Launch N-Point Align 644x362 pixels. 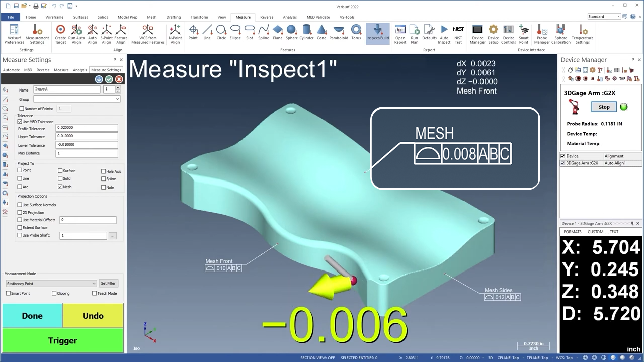pos(175,34)
